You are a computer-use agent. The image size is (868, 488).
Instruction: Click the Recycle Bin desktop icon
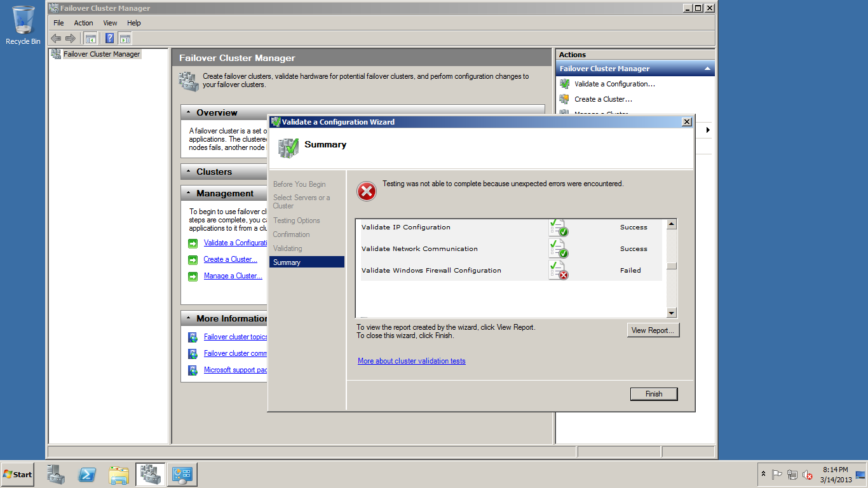coord(23,25)
